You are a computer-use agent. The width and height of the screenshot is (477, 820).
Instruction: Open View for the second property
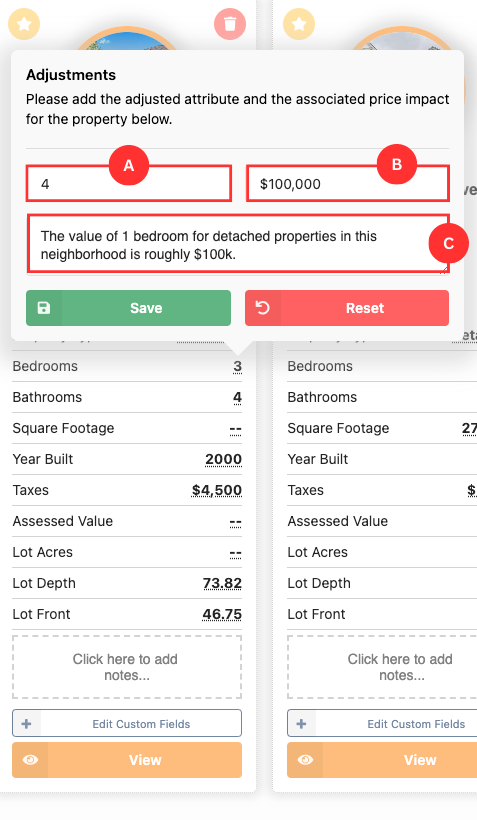382,760
